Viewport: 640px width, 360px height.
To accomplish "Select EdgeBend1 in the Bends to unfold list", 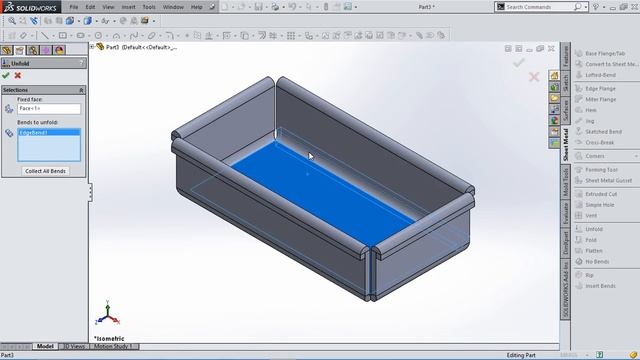I will (49, 133).
